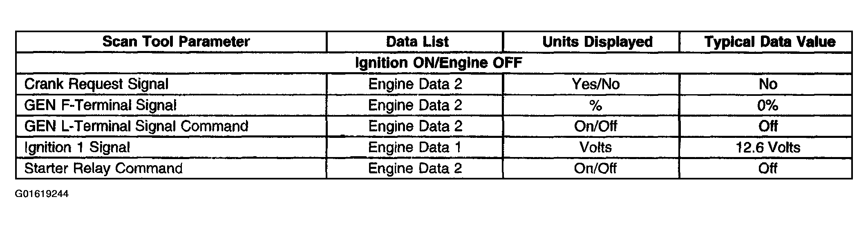Click the G01619244 figure reference

point(42,194)
